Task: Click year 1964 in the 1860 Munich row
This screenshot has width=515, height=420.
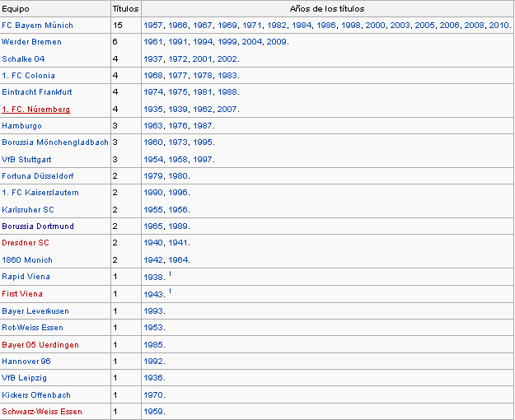Action: point(178,259)
